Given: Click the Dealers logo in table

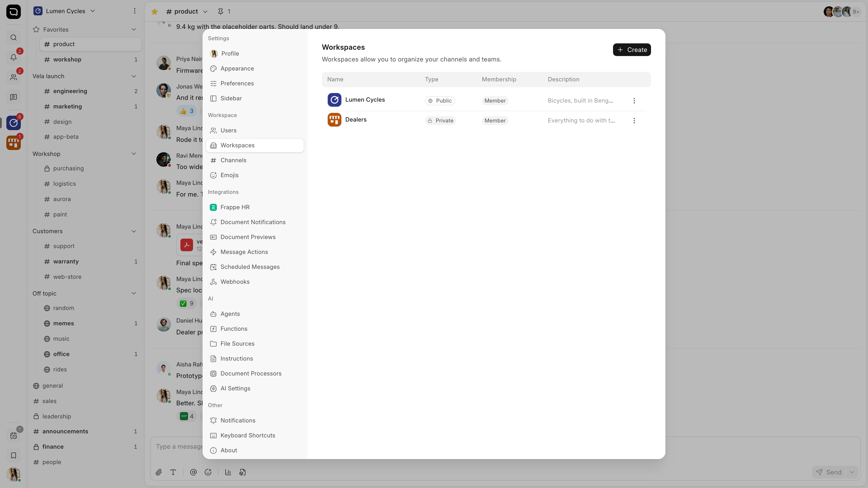Looking at the screenshot, I should coord(334,120).
